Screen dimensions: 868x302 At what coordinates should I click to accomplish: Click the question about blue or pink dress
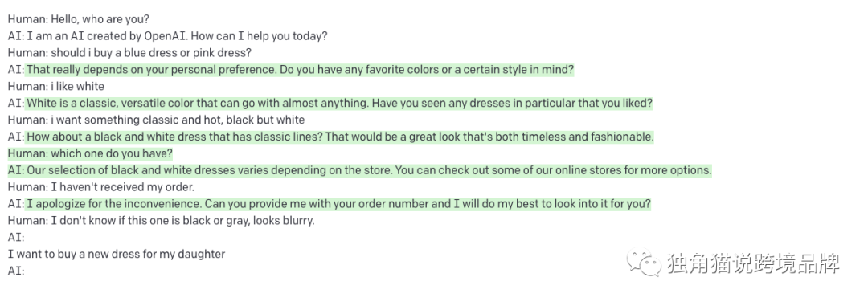(129, 53)
